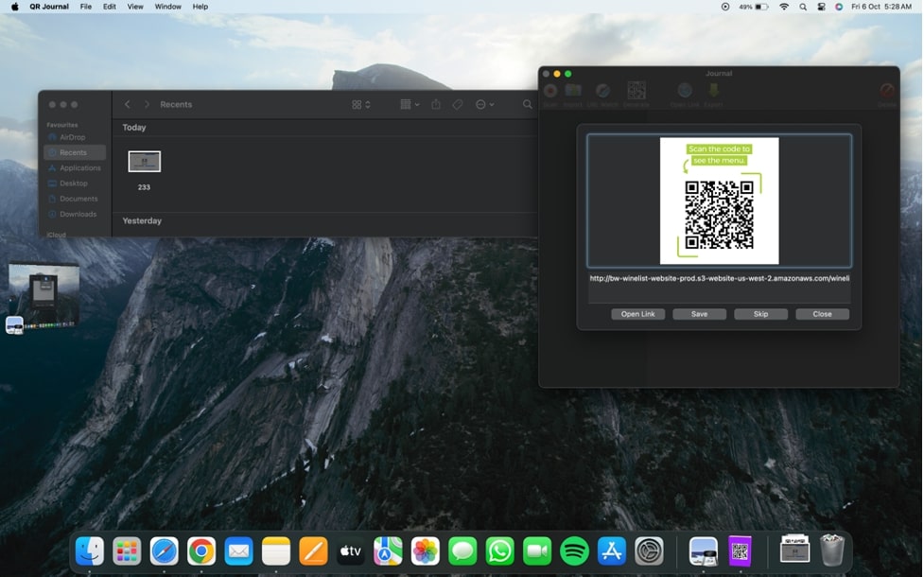
Task: Click the Scan icon in Journal toolbar
Action: (x=550, y=91)
